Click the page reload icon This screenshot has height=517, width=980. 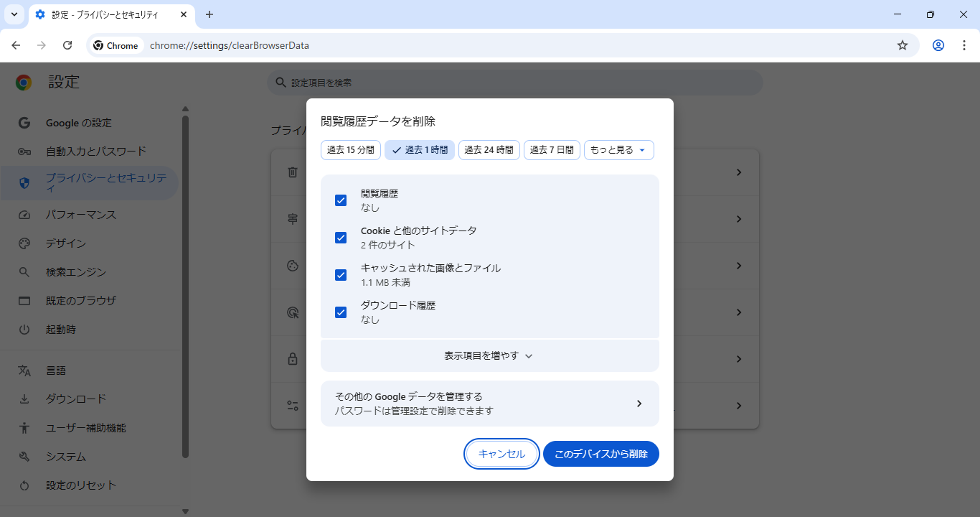[67, 45]
